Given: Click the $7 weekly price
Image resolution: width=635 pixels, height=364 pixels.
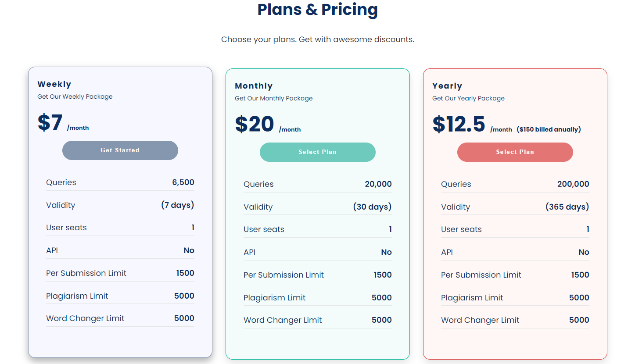Looking at the screenshot, I should pyautogui.click(x=50, y=122).
